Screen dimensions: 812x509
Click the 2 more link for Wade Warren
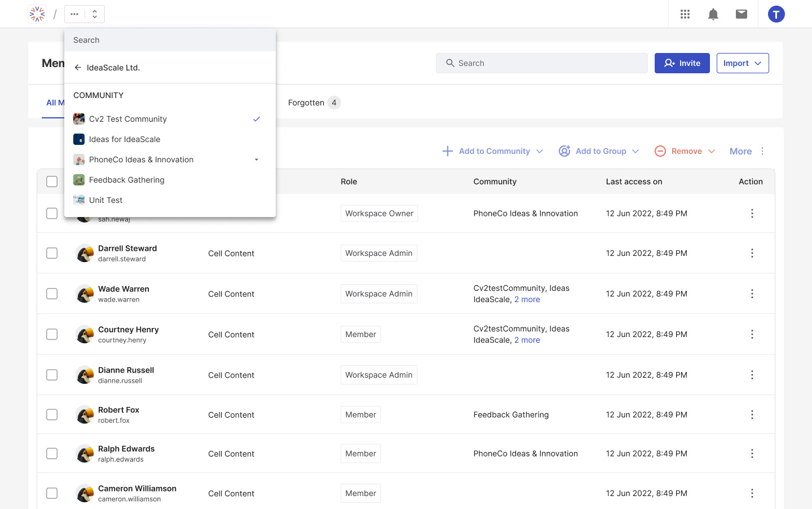(527, 299)
